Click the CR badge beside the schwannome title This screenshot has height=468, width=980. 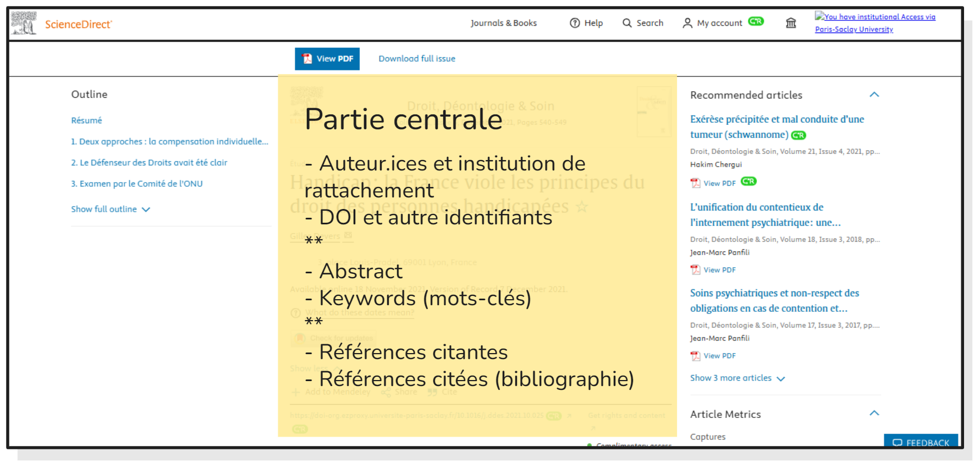pyautogui.click(x=799, y=135)
